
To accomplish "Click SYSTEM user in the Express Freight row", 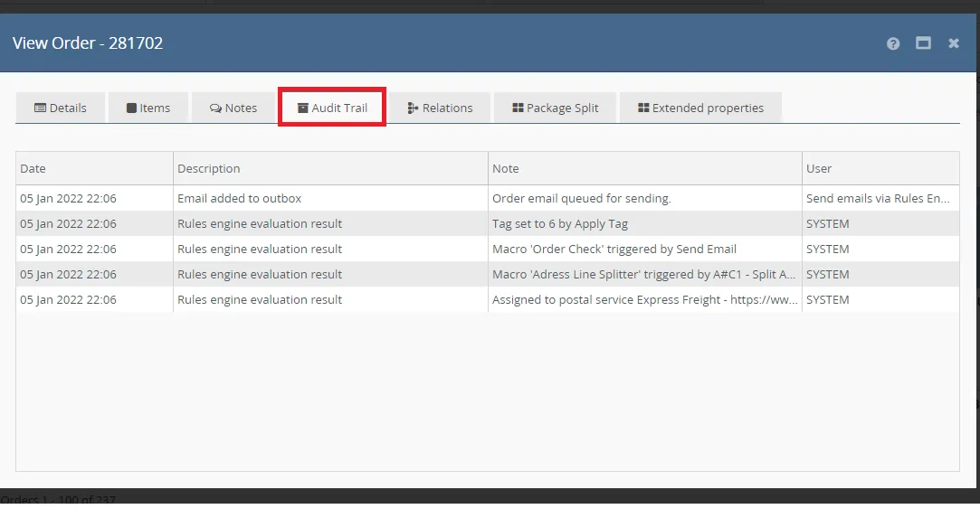I will pyautogui.click(x=880, y=300).
